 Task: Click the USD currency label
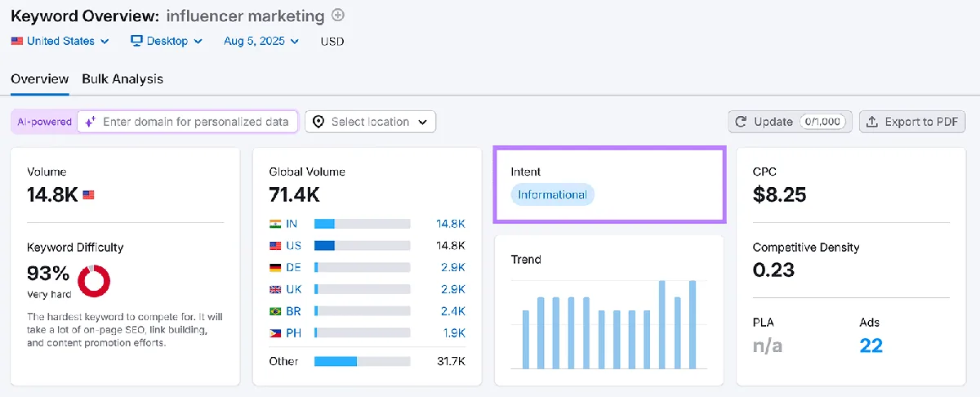point(332,41)
